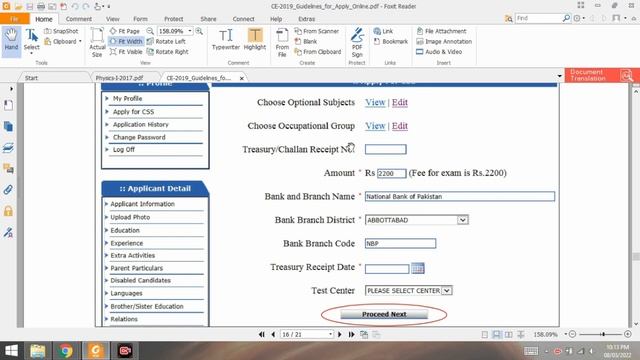Switch to the Comment ribbon tab
The image size is (640, 360).
[x=79, y=19]
